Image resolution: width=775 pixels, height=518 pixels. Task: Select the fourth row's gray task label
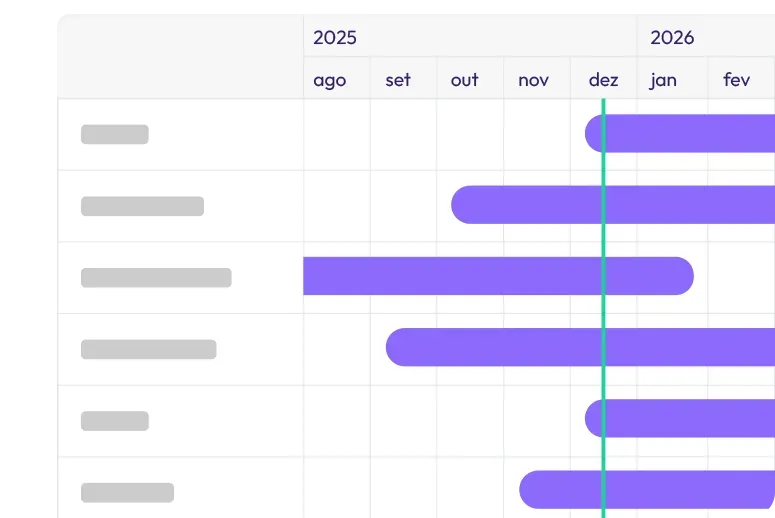[x=148, y=349]
